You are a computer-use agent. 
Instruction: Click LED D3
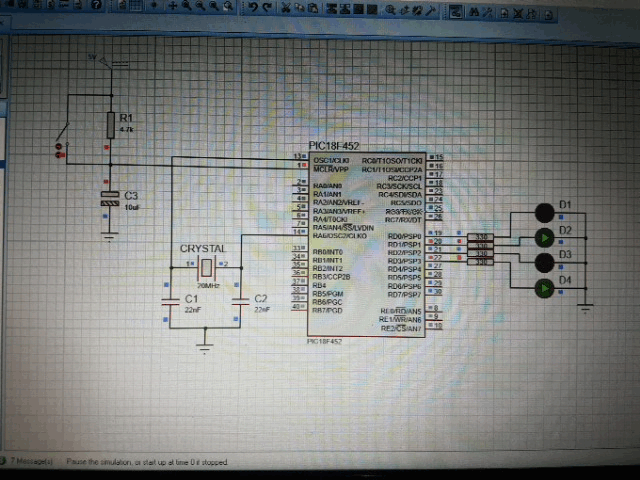(x=544, y=263)
